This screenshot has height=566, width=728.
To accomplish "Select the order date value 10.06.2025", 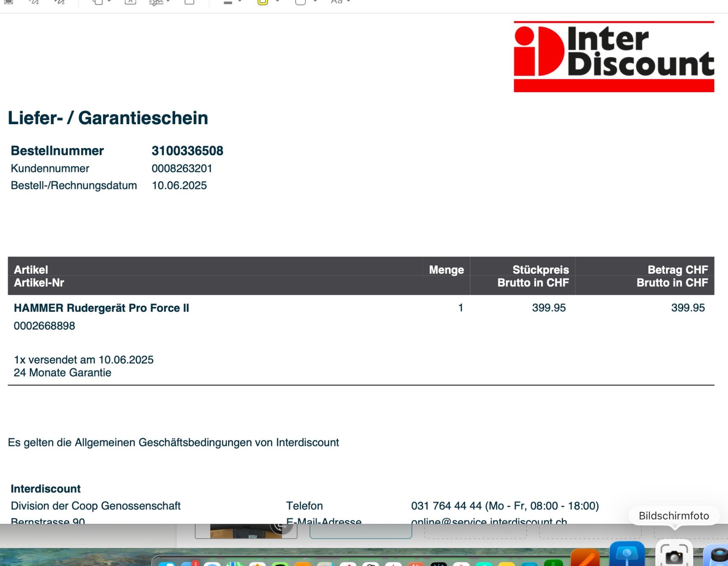I will click(x=179, y=185).
